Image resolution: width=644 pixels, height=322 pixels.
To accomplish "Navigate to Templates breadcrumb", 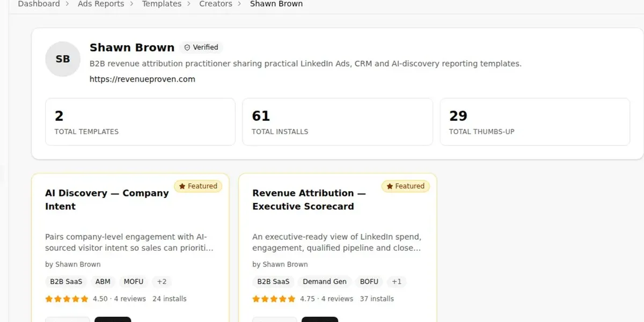I will pos(162,4).
